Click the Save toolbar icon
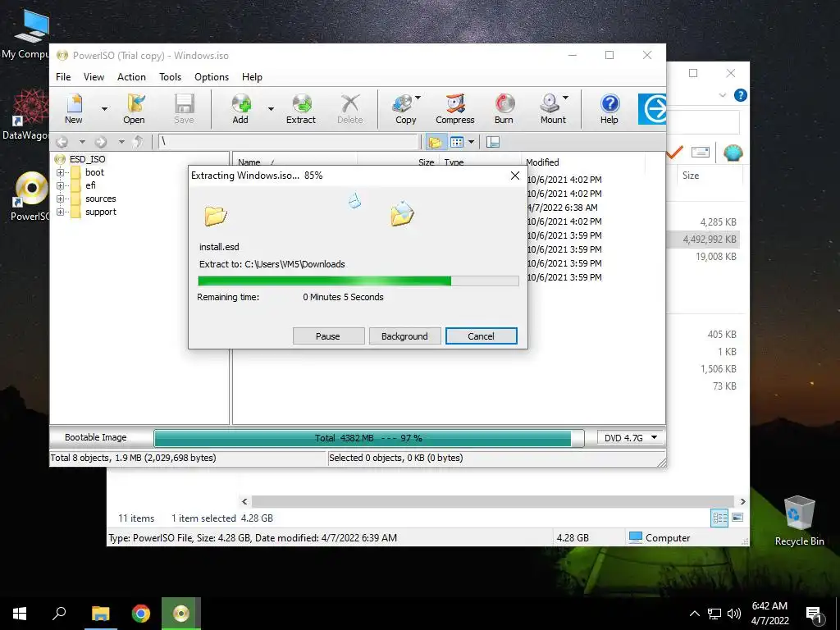The width and height of the screenshot is (840, 630). (x=185, y=109)
